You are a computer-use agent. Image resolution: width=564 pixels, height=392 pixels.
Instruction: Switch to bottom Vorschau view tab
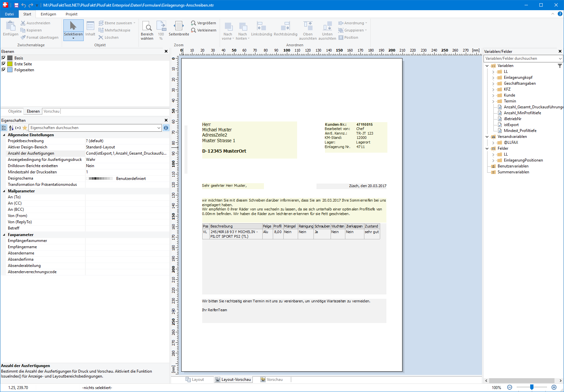coord(271,380)
